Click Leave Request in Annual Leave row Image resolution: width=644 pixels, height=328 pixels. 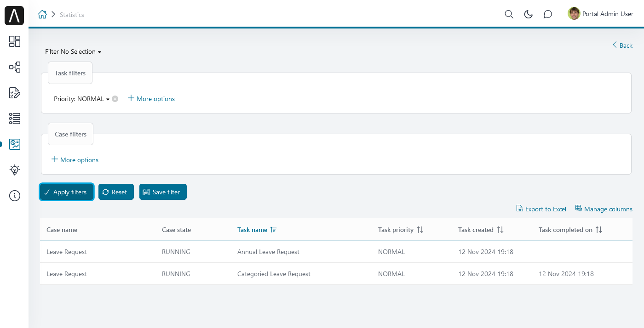click(67, 252)
